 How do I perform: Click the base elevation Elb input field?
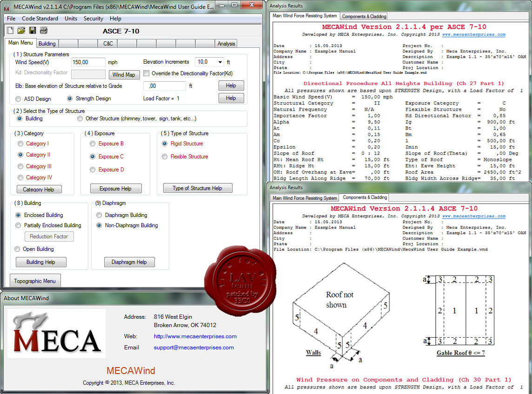[x=164, y=86]
